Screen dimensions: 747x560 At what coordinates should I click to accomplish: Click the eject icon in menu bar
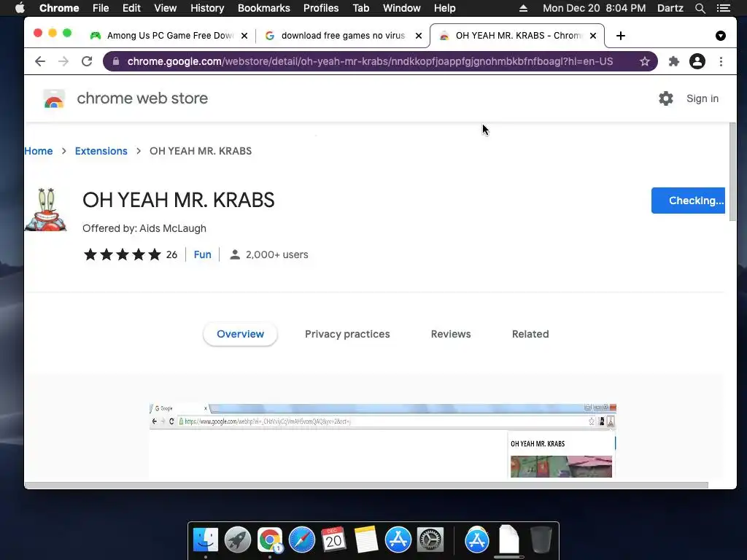coord(523,8)
